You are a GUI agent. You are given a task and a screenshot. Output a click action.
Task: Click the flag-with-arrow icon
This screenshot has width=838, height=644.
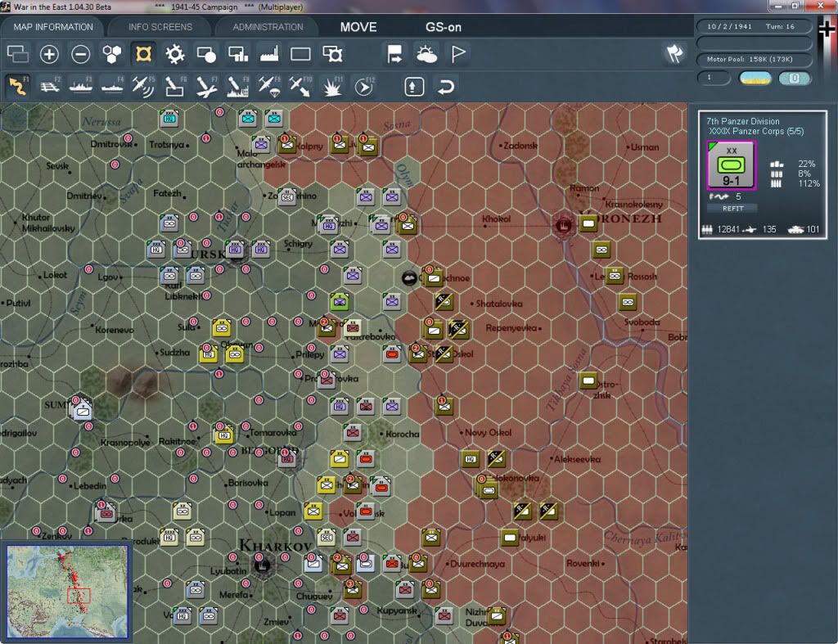point(394,54)
